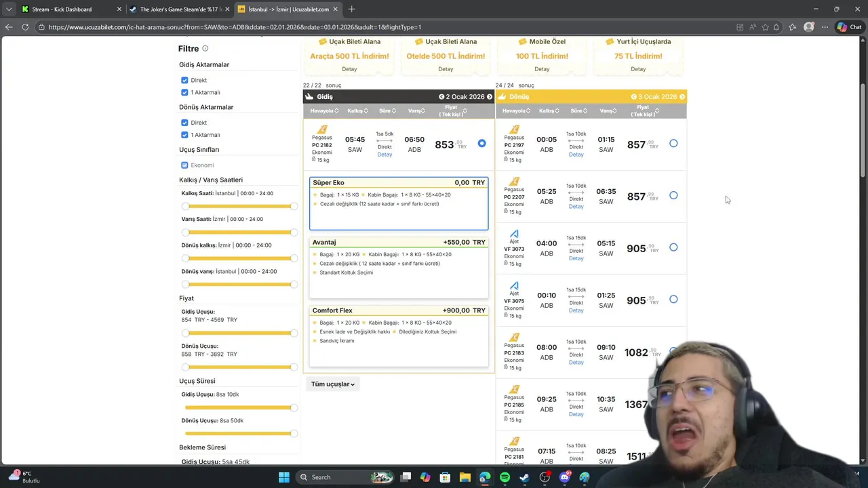Choose the Comfort Flex fare package
This screenshot has width=868, height=488.
click(399, 336)
